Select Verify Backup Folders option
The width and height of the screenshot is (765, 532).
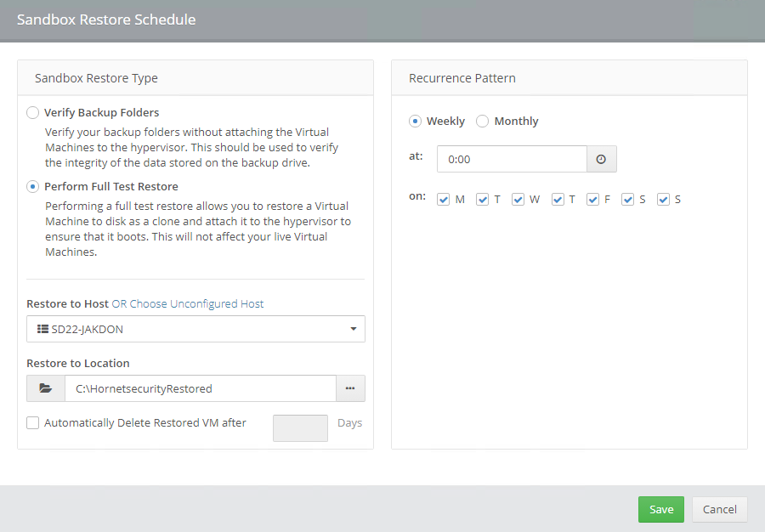pos(33,112)
